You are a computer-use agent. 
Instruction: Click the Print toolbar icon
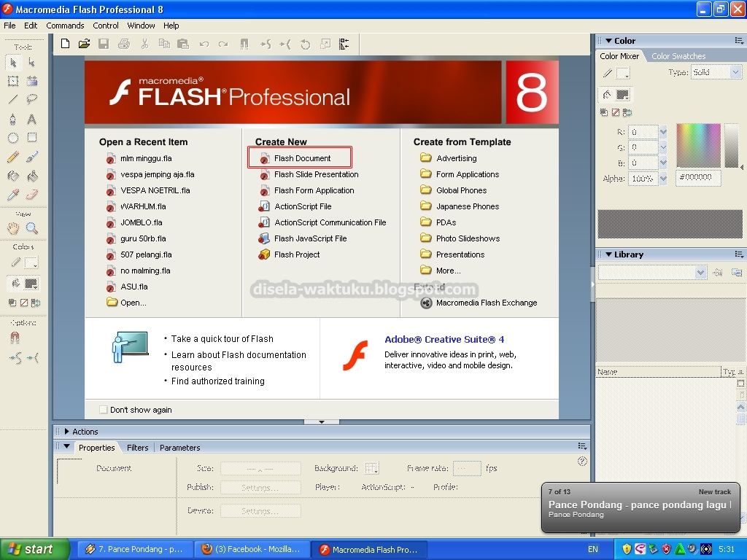(x=124, y=44)
